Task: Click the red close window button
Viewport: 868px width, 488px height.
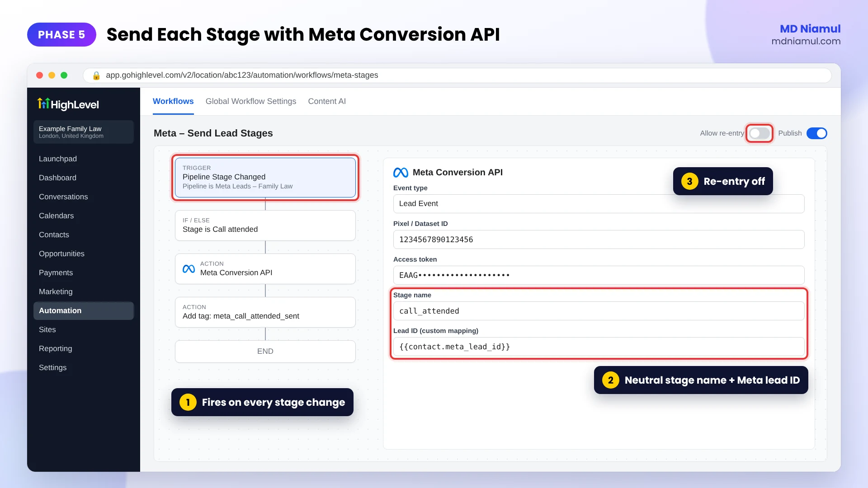Action: 40,75
